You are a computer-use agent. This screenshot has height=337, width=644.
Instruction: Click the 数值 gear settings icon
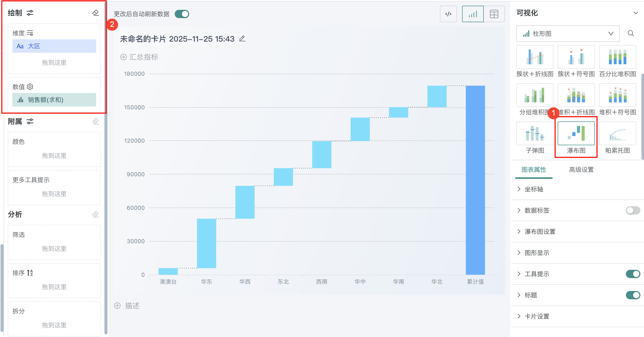point(30,87)
